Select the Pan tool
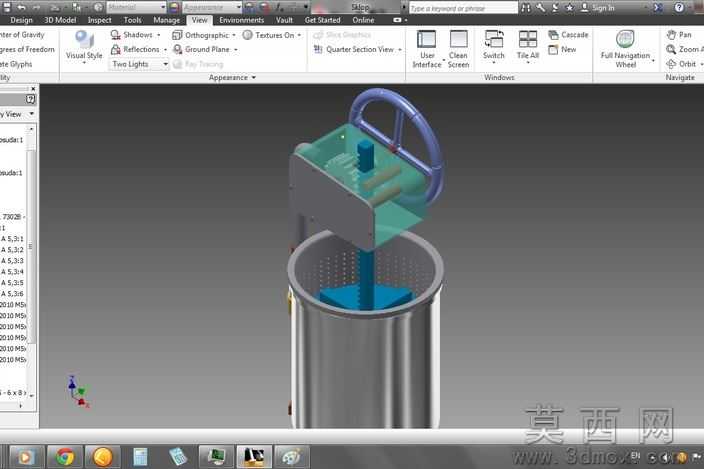704x469 pixels. (679, 35)
